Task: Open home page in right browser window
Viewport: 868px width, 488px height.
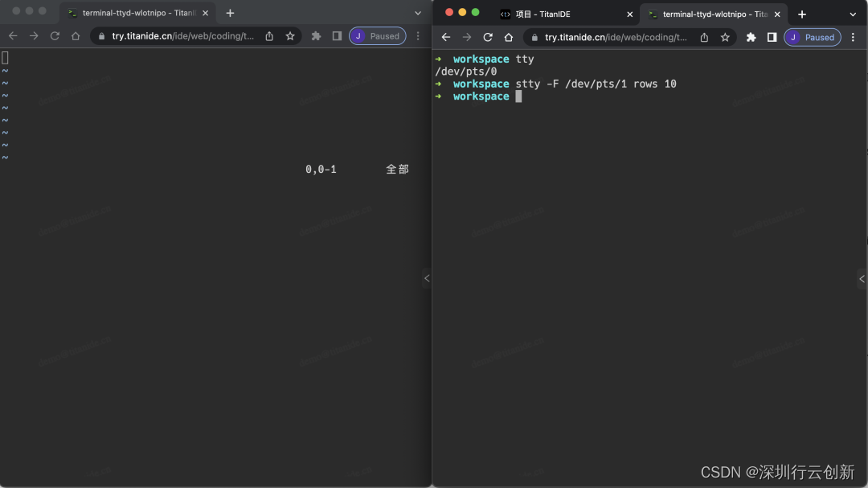Action: point(509,37)
